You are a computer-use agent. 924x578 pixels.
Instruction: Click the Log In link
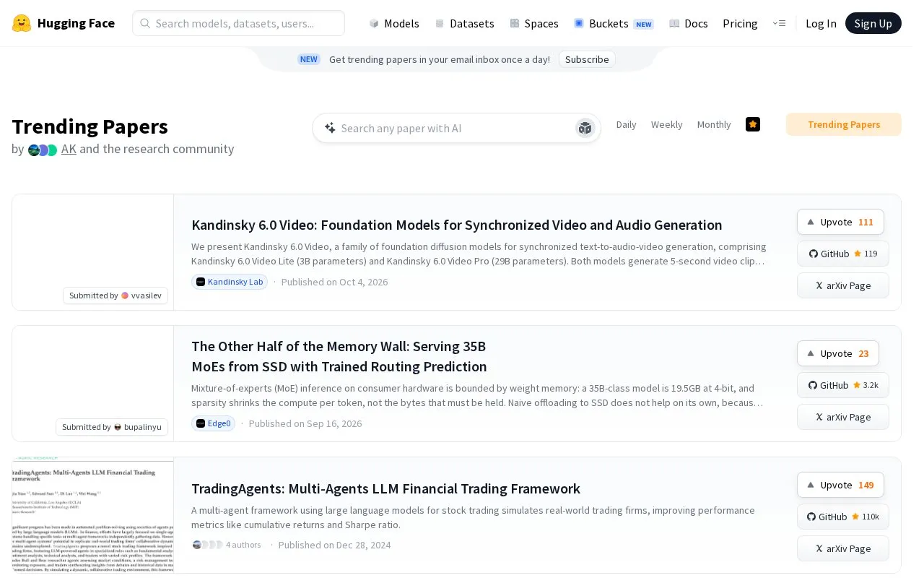821,23
